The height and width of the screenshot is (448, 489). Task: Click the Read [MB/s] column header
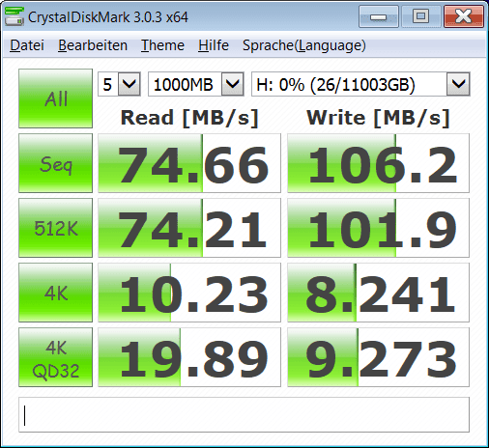(x=189, y=118)
